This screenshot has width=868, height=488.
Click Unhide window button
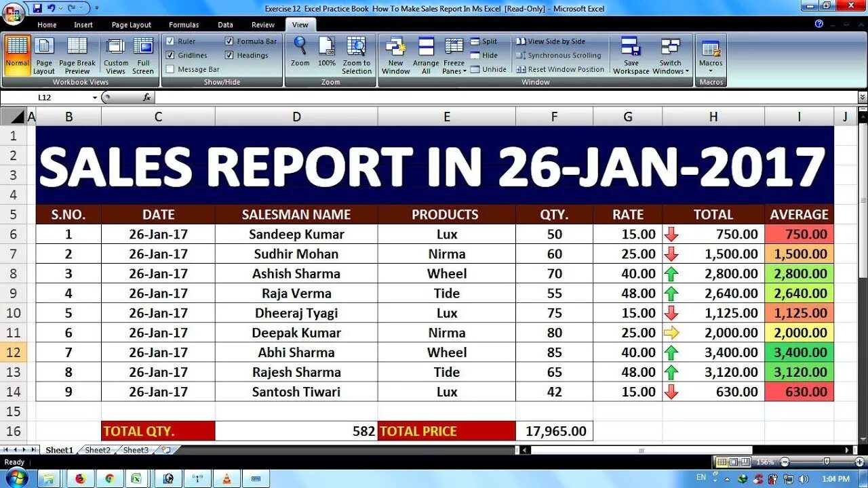(x=488, y=69)
